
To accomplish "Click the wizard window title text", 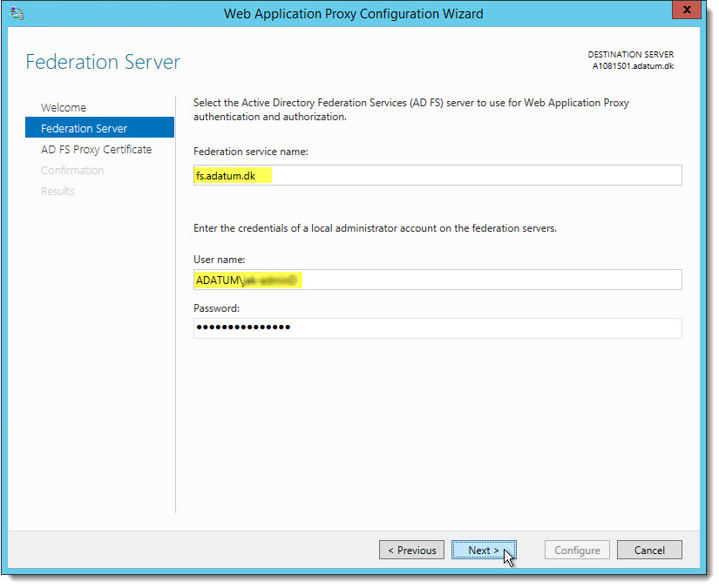I will click(x=353, y=14).
